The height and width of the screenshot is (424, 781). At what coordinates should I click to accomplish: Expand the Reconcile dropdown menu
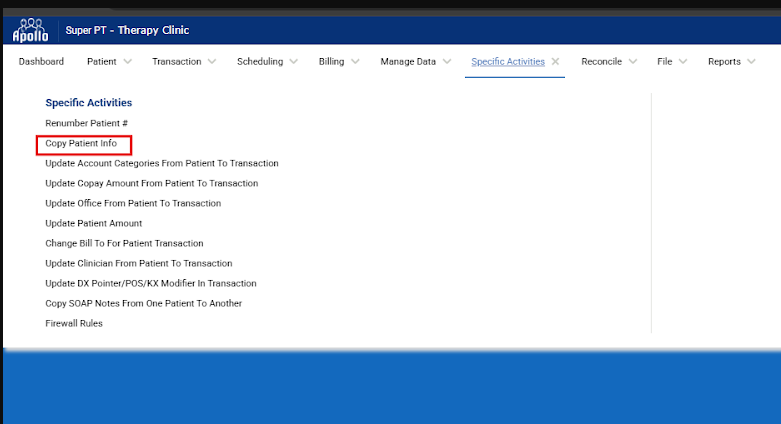609,62
